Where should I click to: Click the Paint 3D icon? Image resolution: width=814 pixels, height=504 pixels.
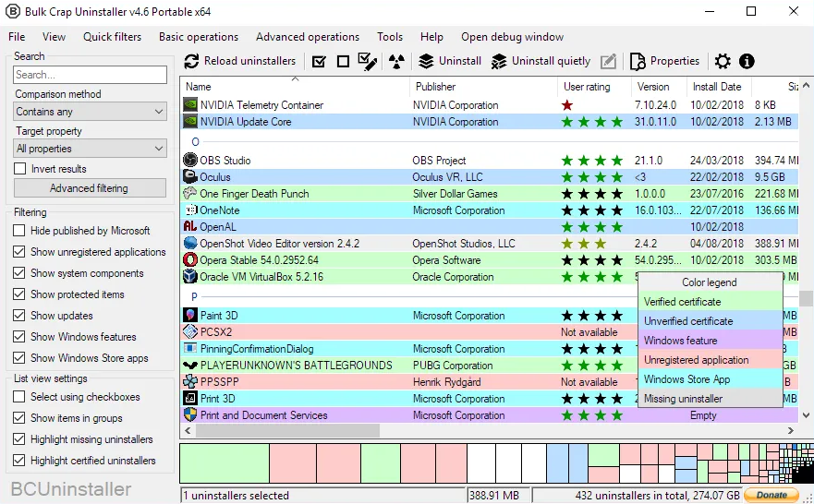click(190, 316)
